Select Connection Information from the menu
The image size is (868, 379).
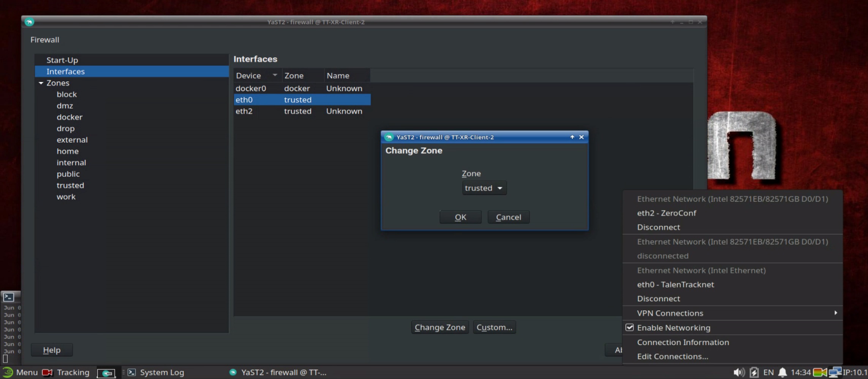(683, 342)
